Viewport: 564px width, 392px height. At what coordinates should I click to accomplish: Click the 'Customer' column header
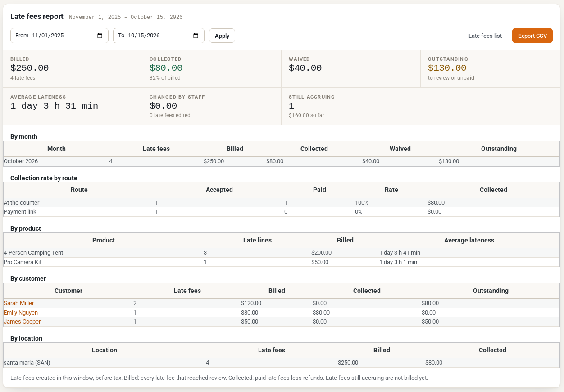click(x=68, y=291)
